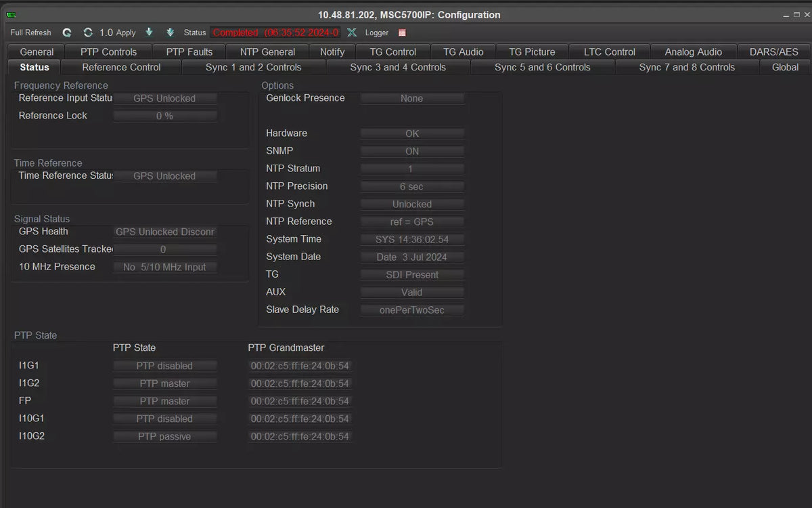Open the Global tab
This screenshot has height=508, width=812.
coord(785,67)
